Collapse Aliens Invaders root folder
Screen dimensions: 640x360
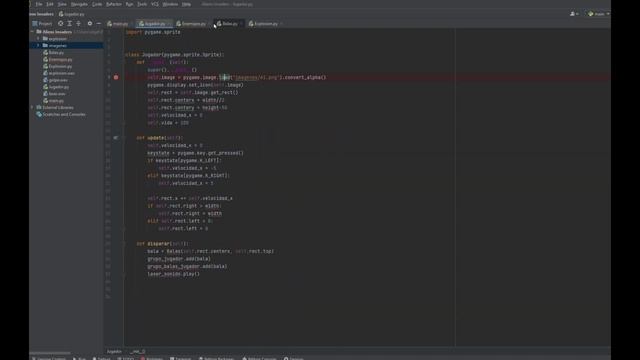click(x=33, y=32)
